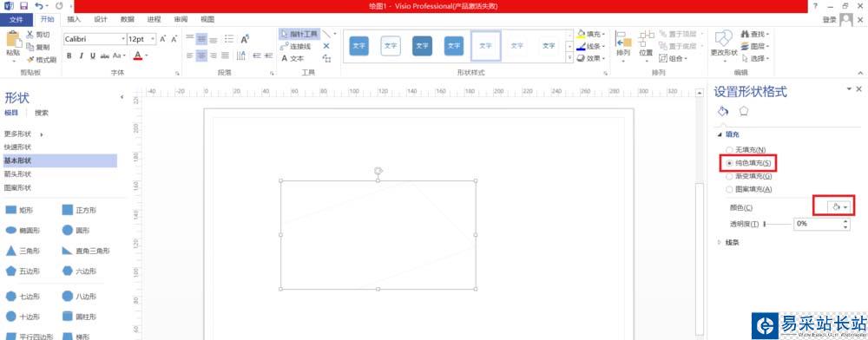
Task: Open the Select (选择) dropdown
Action: point(755,58)
